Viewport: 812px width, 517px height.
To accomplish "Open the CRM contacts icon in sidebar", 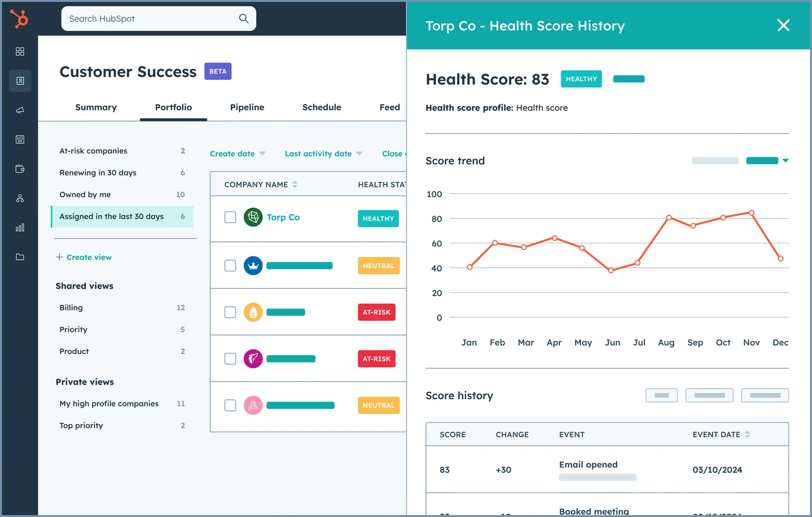I will 19,80.
